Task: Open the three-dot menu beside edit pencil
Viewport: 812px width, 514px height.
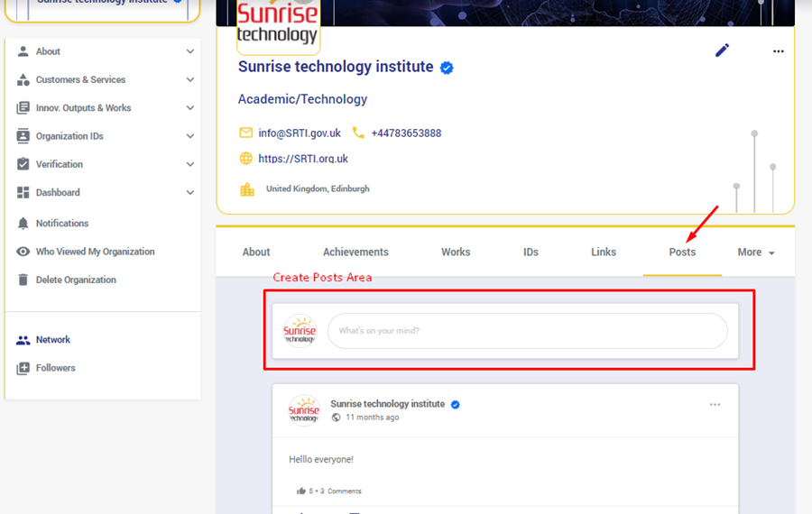Action: 778,51
